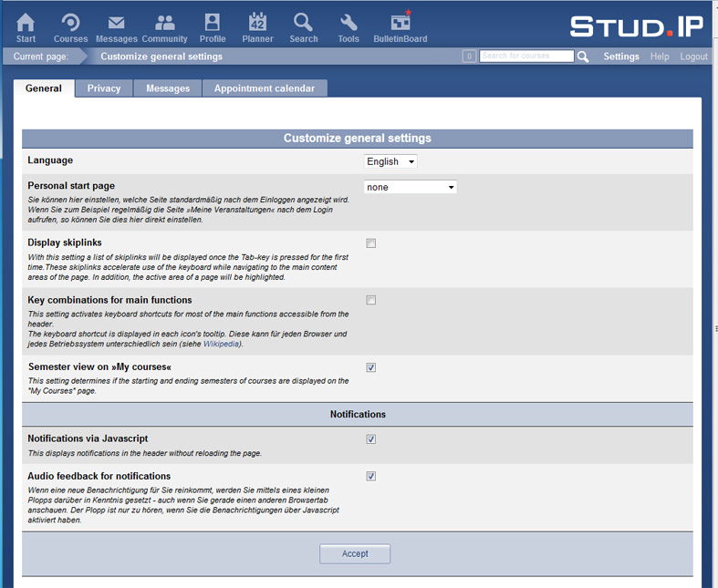The height and width of the screenshot is (588, 718).
Task: Click the Audio feedback for notifications label
Action: [x=99, y=476]
